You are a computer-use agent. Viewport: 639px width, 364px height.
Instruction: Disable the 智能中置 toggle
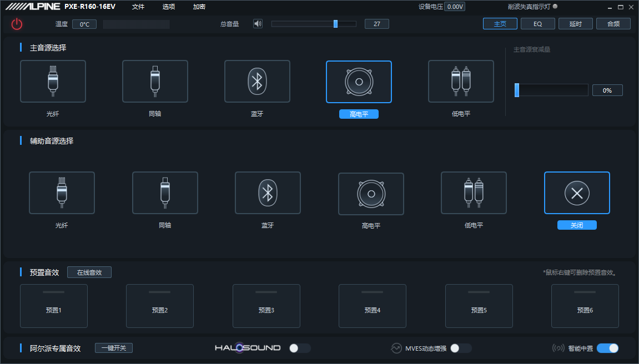coord(607,348)
